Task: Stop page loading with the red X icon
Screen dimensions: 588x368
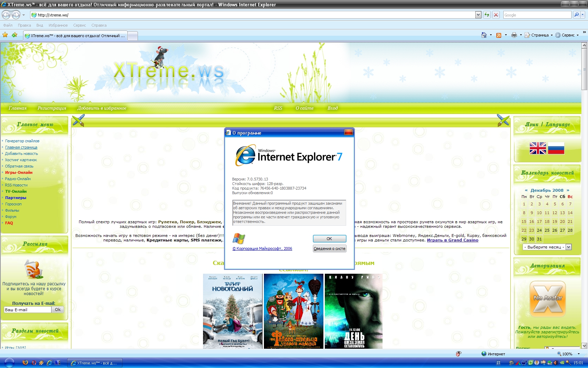Action: click(496, 15)
